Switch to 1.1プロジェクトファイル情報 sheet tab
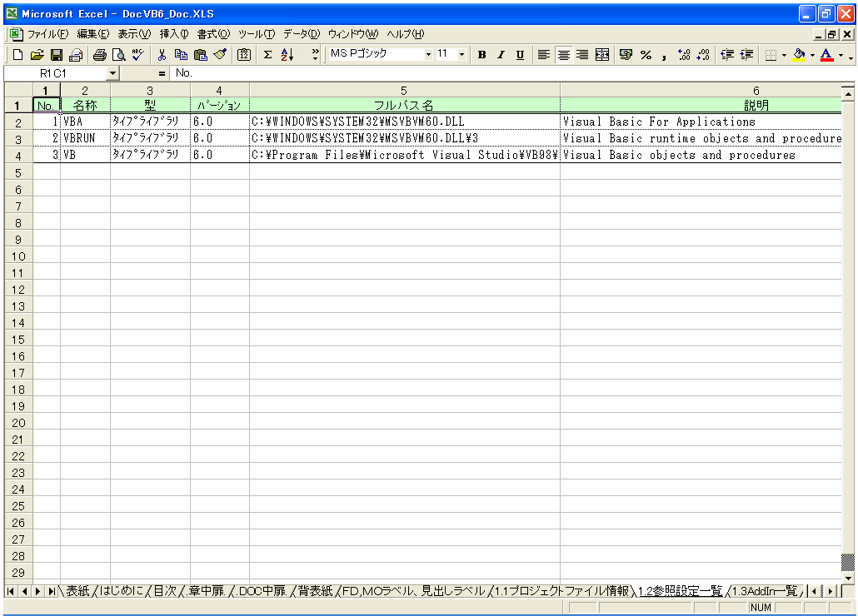 point(562,591)
